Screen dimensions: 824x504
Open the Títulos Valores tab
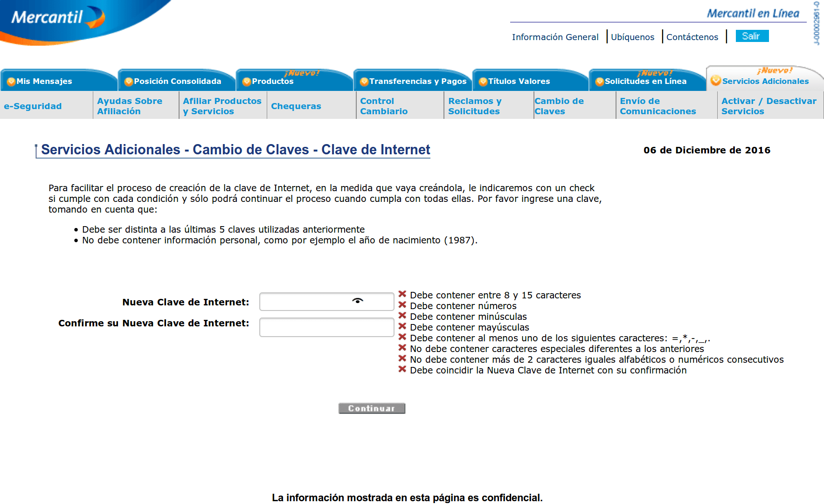coord(519,81)
